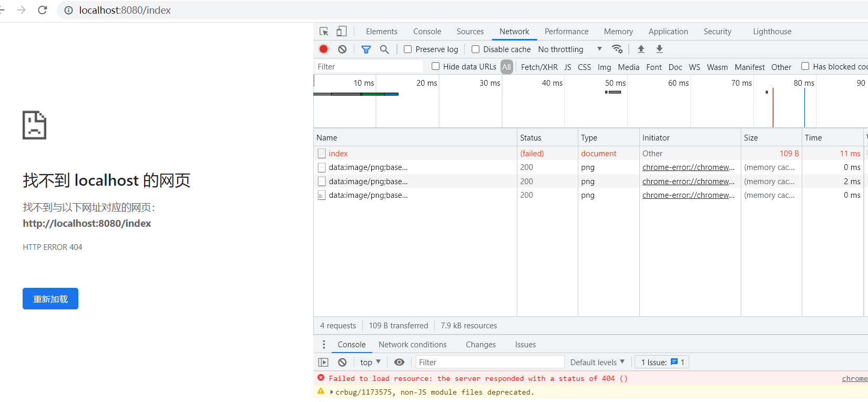Open the drawer three-dot menu
The width and height of the screenshot is (868, 402).
tap(324, 345)
